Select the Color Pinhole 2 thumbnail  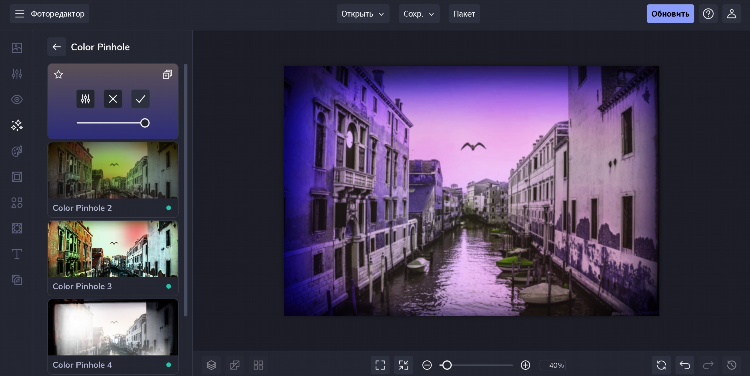[x=113, y=179]
